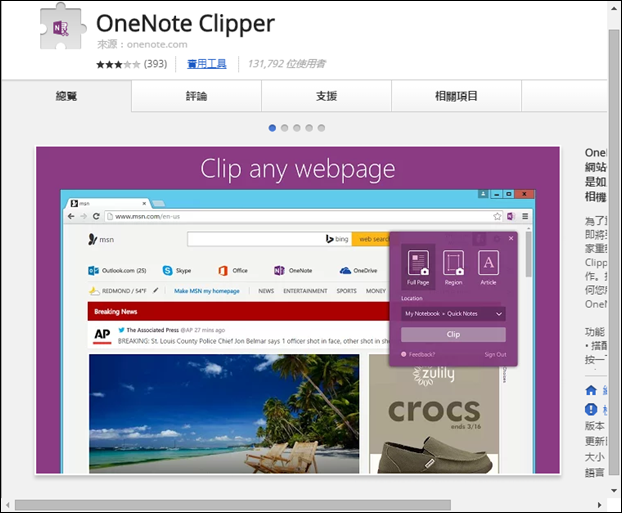Open the 實用工具 category link
622x513 pixels.
pos(207,64)
